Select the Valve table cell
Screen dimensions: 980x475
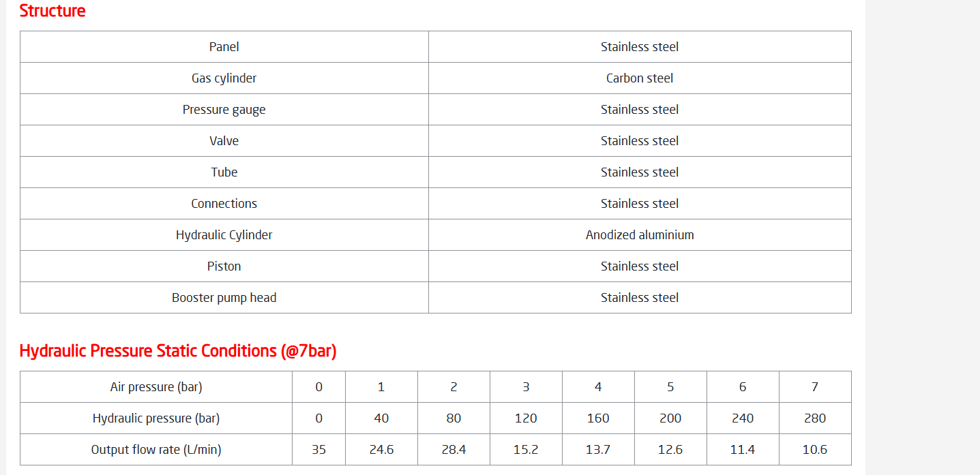click(224, 141)
